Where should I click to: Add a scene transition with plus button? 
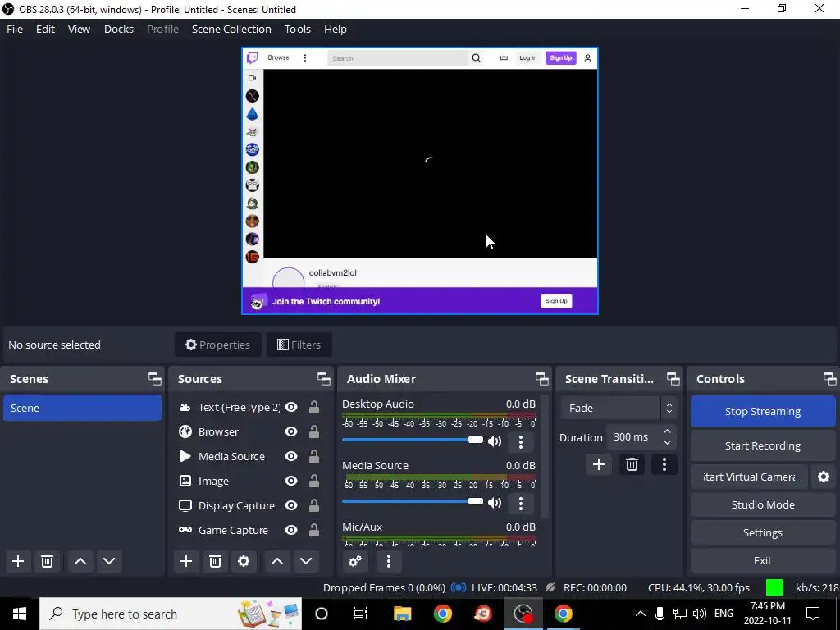[599, 464]
